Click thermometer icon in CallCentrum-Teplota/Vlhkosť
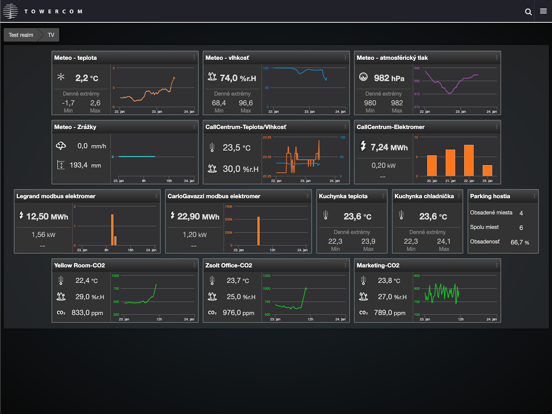 click(212, 147)
